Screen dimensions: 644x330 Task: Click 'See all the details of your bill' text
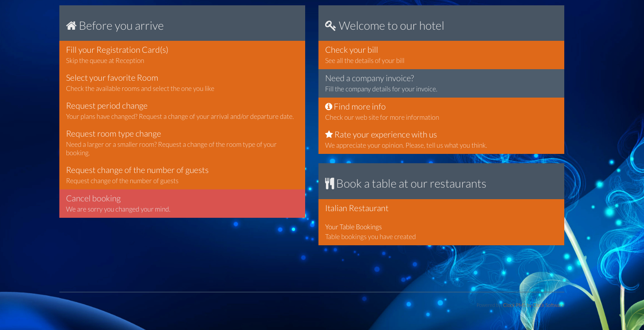coord(365,61)
